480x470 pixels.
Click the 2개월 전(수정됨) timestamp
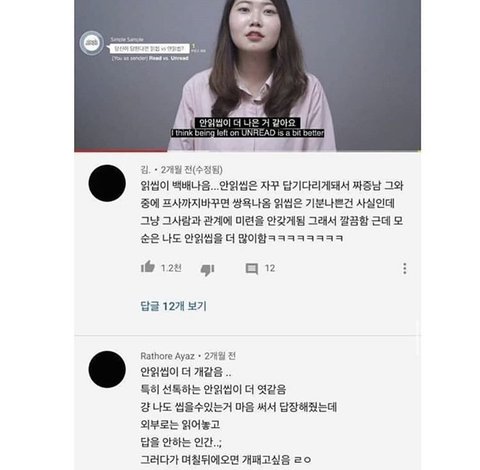(192, 170)
